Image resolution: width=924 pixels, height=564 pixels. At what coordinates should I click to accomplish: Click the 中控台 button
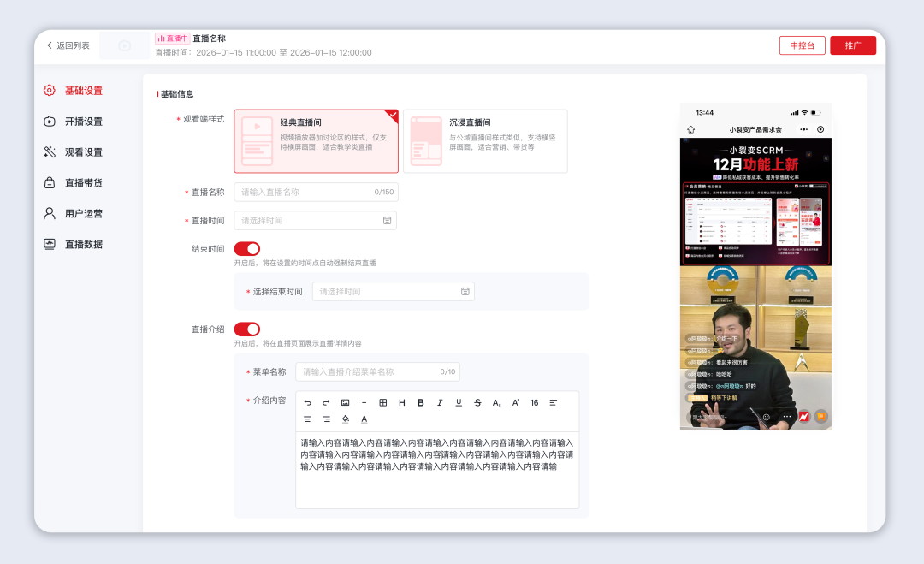(802, 45)
